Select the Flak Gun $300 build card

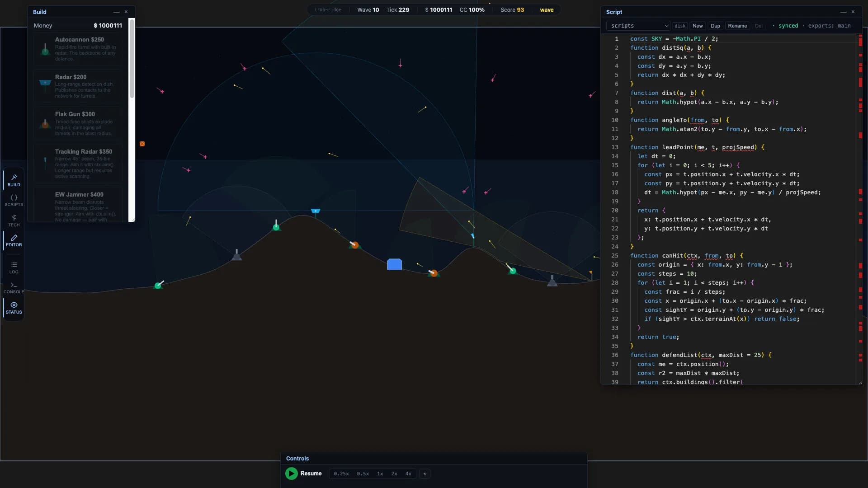(78, 124)
